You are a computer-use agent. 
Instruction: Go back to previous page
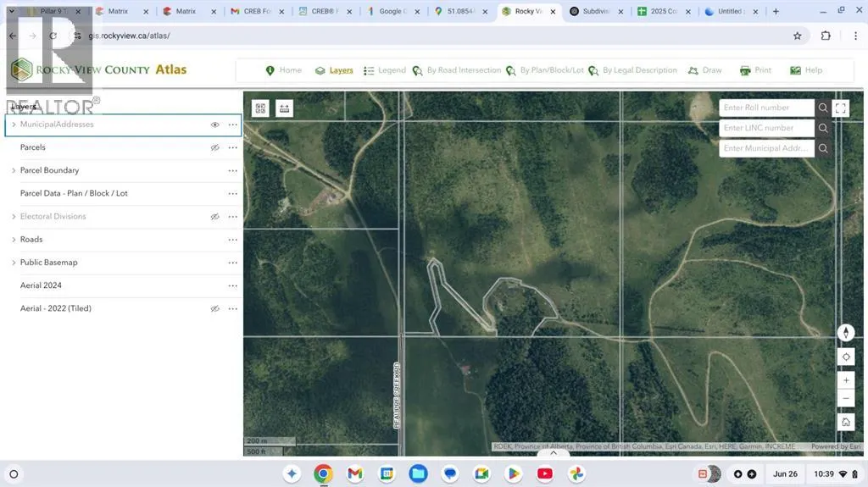pyautogui.click(x=13, y=36)
